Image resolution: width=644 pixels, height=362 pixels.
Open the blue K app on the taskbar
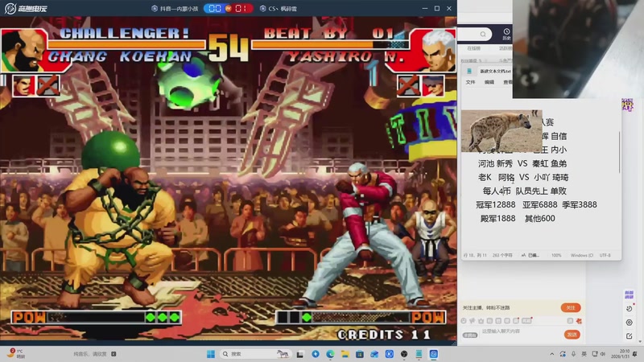(x=390, y=354)
